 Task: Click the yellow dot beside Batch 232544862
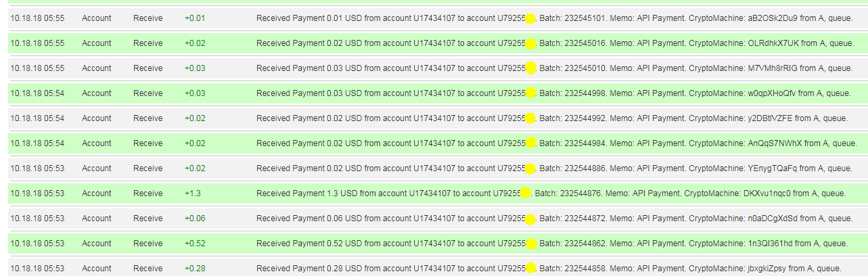tap(530, 244)
